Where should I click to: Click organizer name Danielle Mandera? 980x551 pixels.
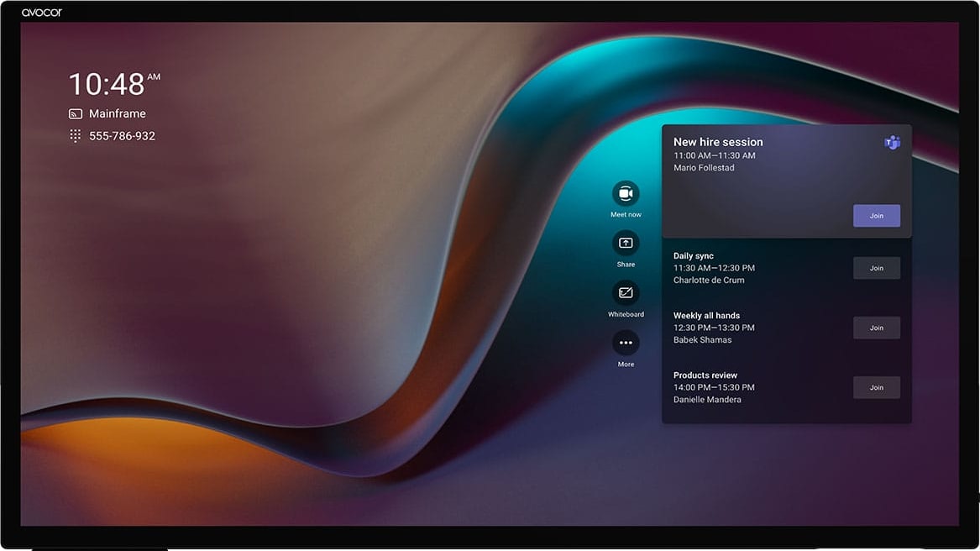707,400
